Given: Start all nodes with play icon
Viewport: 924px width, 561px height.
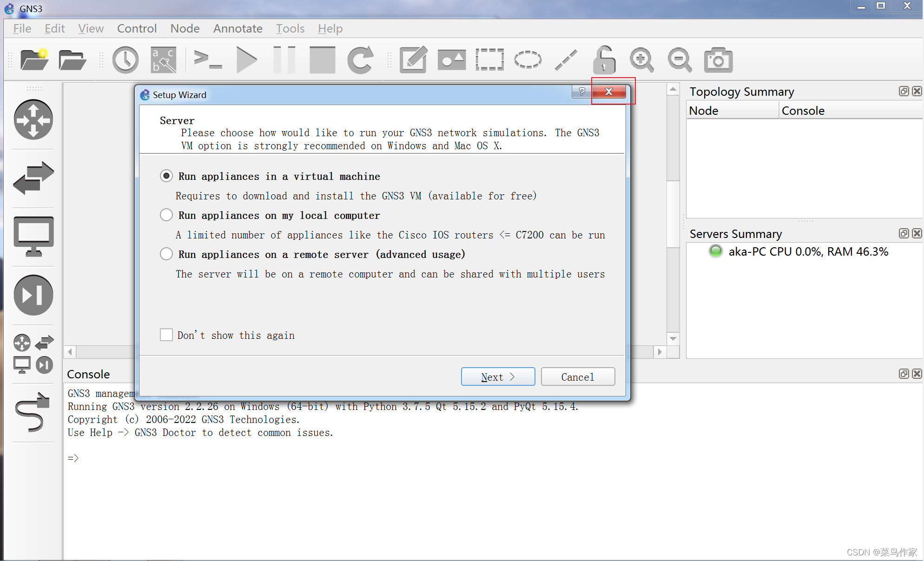Looking at the screenshot, I should click(x=246, y=60).
